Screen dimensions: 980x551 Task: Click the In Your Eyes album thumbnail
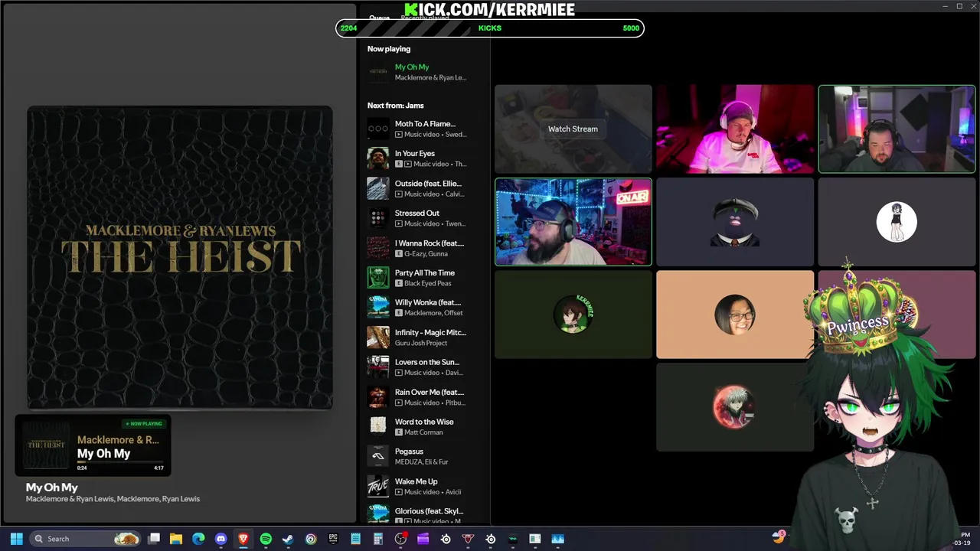click(x=378, y=158)
